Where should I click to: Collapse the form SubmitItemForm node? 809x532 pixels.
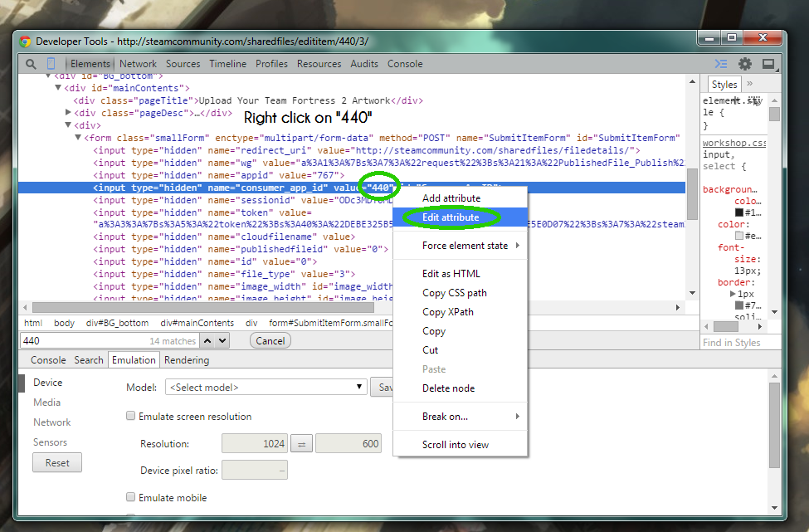[78, 138]
